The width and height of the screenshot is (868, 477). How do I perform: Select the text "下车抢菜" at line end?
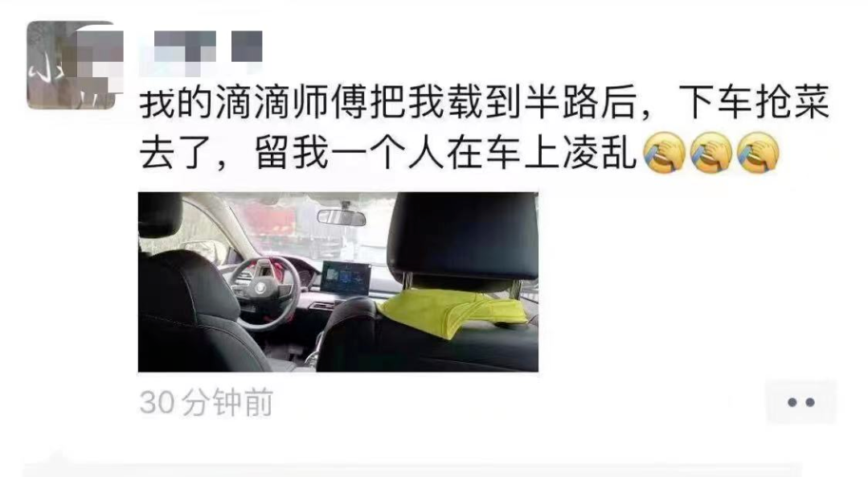click(755, 102)
